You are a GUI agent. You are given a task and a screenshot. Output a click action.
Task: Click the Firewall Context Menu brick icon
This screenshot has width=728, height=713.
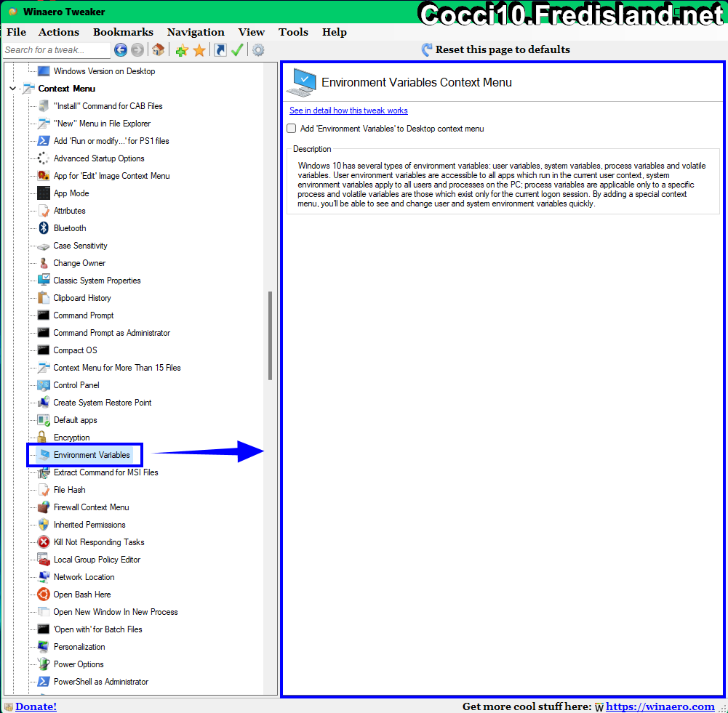(x=44, y=507)
